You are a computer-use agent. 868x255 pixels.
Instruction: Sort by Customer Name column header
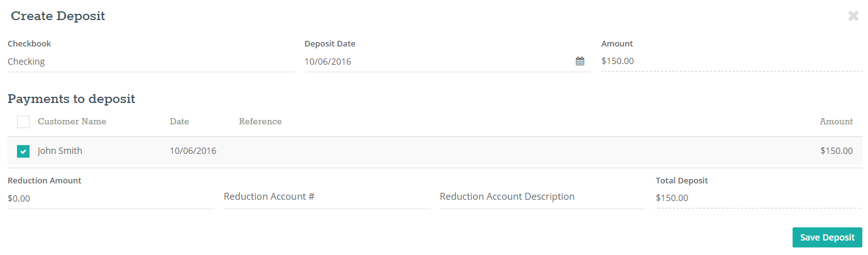(72, 121)
